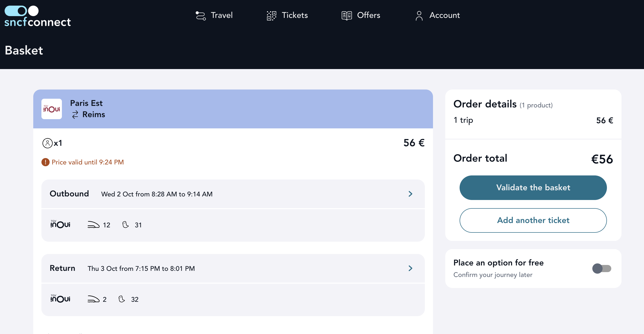Click the price validity warning icon
Image resolution: width=644 pixels, height=334 pixels.
46,162
